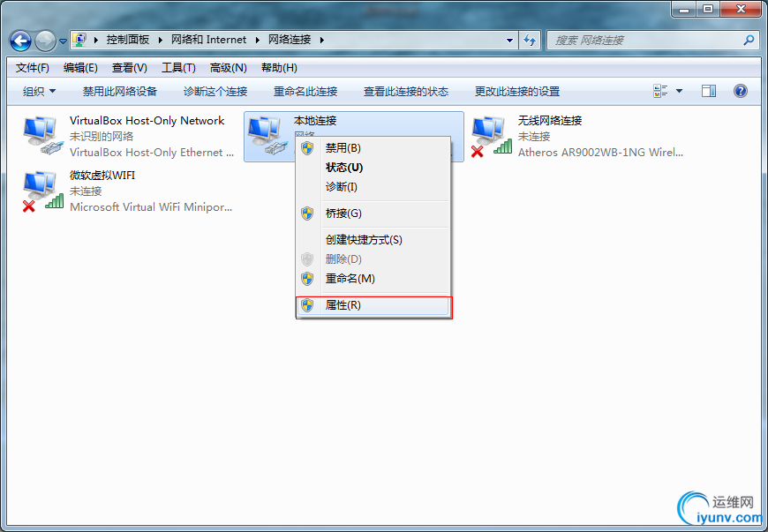The height and width of the screenshot is (532, 768).
Task: Click the change view icon
Action: (660, 91)
